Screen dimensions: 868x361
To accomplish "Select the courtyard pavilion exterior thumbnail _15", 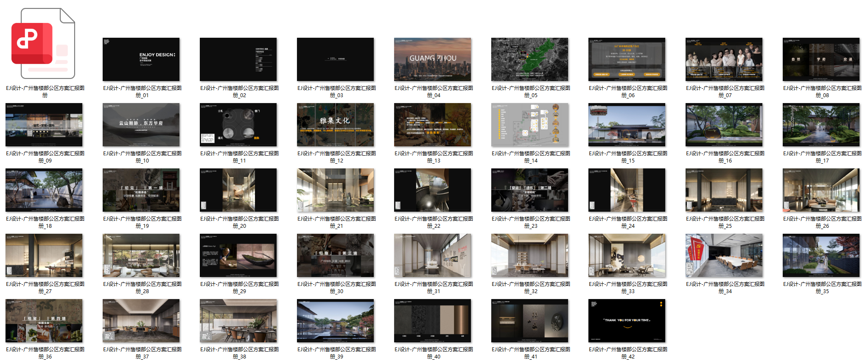I will coord(627,125).
